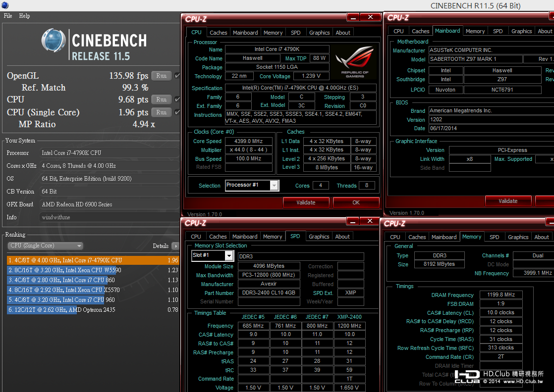
Task: Click the Memory Size value 8192 MBytes
Action: tap(439, 264)
